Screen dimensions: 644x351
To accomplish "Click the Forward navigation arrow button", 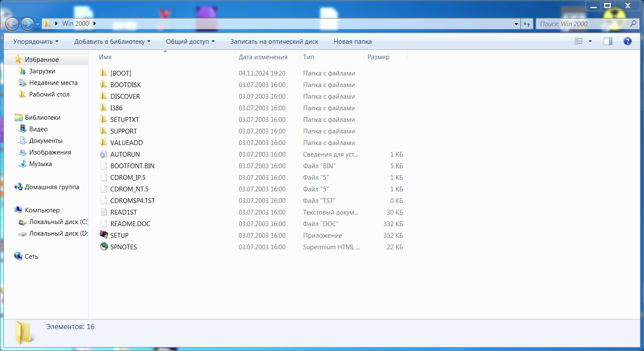I will (27, 24).
